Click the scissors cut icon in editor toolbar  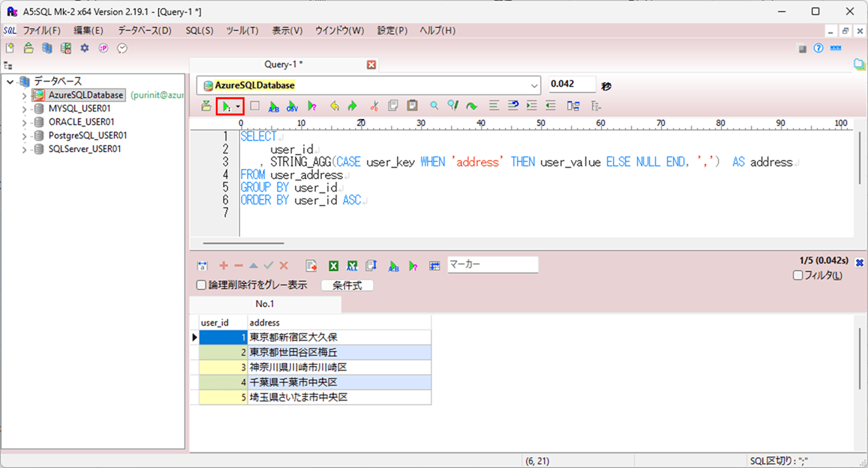(x=374, y=106)
